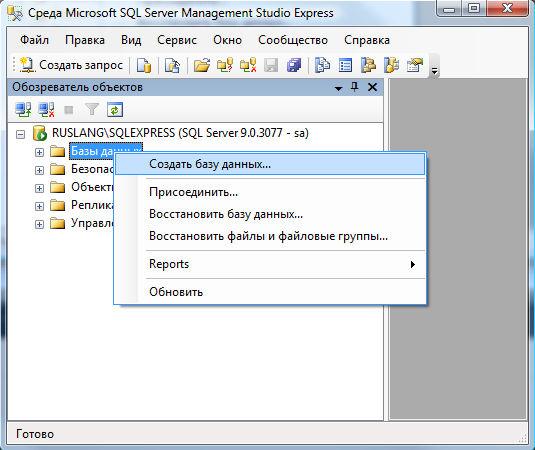Collapse the RUSLANG\SQLEXPRESS server node
Screen dimensions: 535x450
[x=20, y=134]
